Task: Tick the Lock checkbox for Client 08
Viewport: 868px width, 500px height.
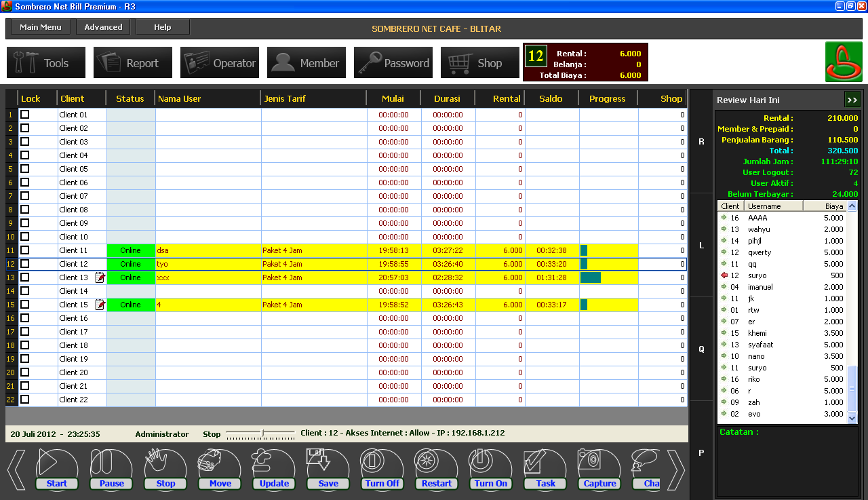Action: [x=24, y=210]
